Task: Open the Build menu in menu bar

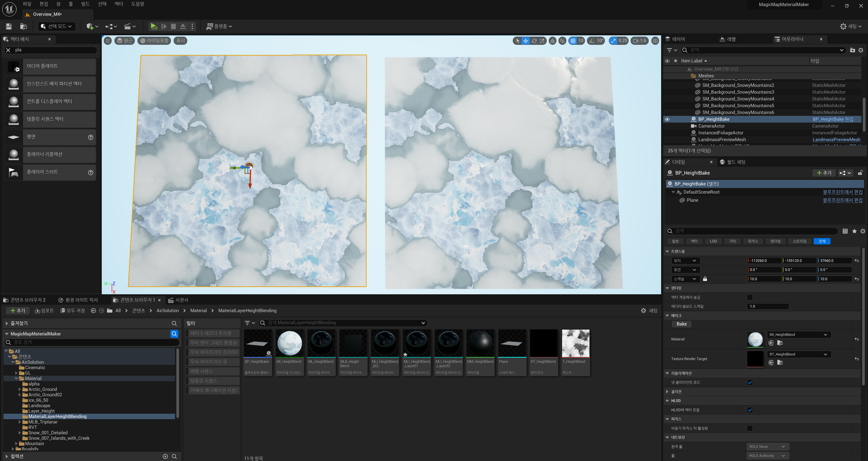Action: point(85,4)
